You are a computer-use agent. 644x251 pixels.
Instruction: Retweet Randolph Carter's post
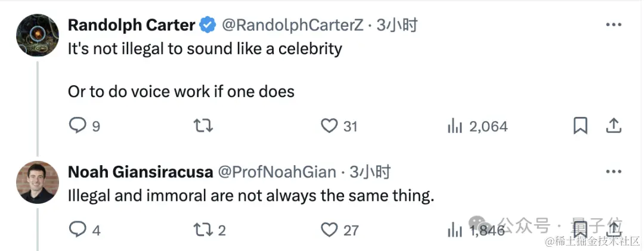click(203, 126)
